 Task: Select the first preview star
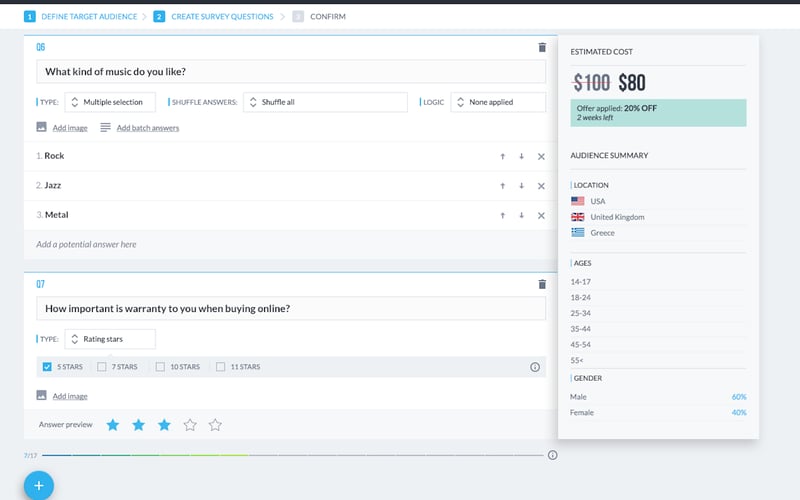click(113, 424)
